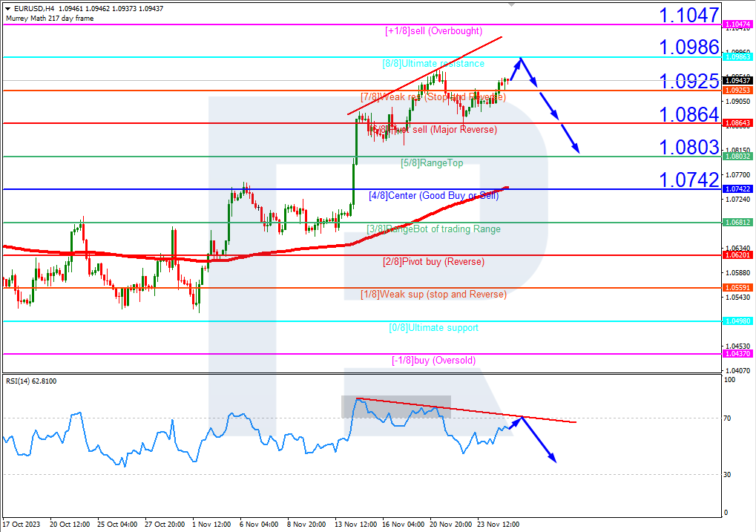Image resolution: width=756 pixels, height=532 pixels.
Task: Click the RSI(14) 62.8100 indicator label
Action: (30, 381)
